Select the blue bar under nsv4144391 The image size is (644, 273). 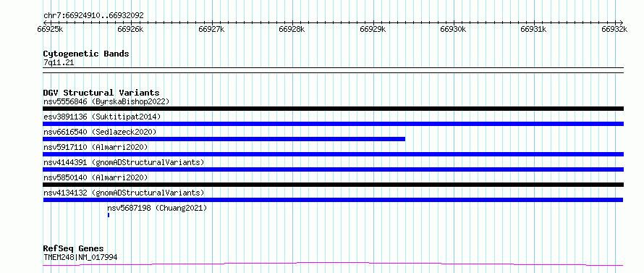[x=333, y=169]
